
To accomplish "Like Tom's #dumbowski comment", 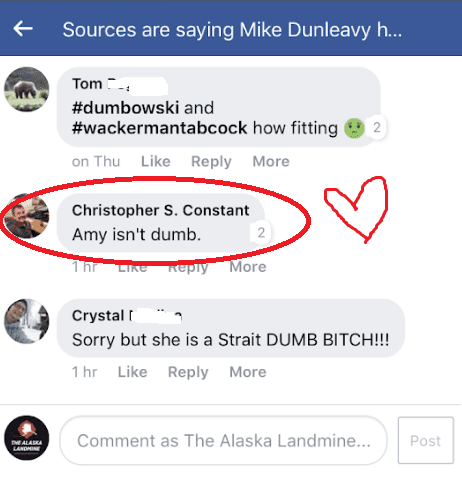I will pyautogui.click(x=156, y=161).
